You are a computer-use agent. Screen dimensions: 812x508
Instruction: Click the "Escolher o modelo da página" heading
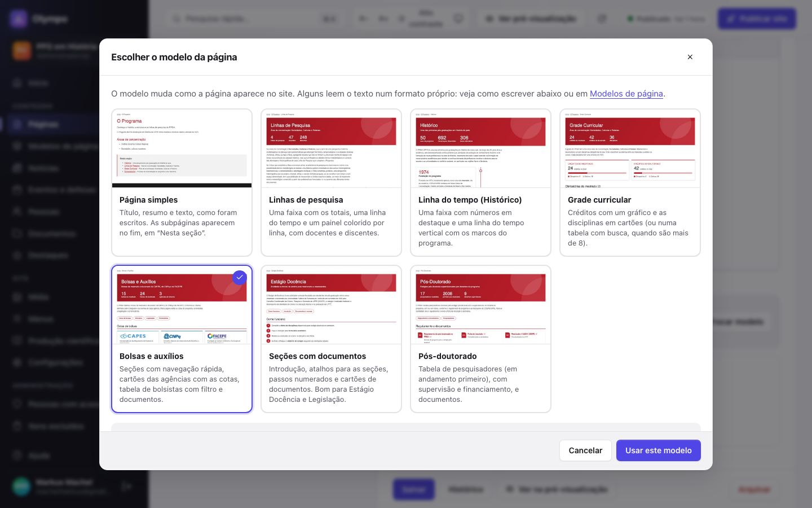(x=174, y=57)
